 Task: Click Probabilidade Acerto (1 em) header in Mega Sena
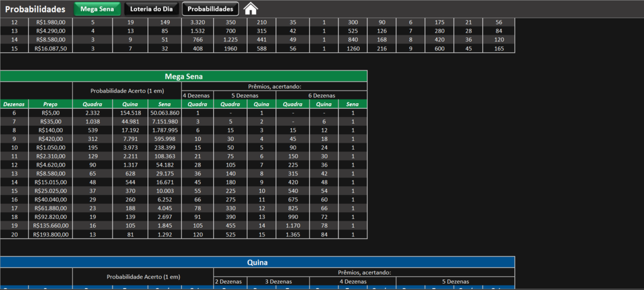tap(127, 91)
